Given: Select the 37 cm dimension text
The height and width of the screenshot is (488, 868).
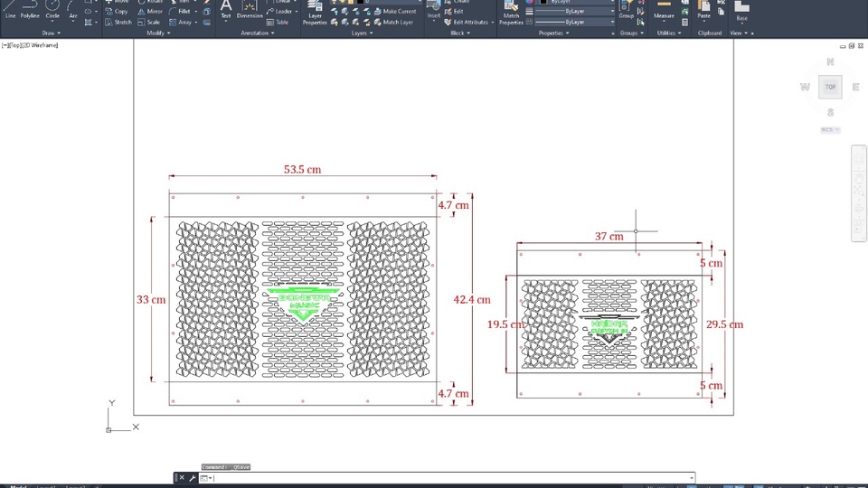Looking at the screenshot, I should [609, 236].
